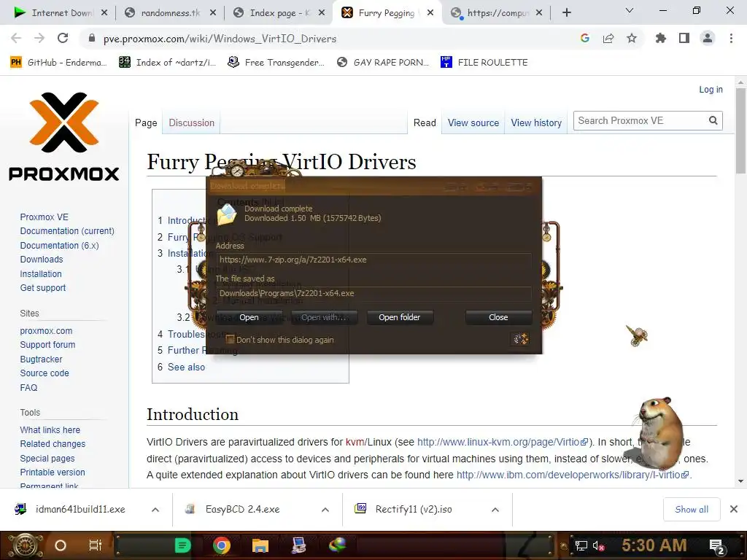747x560 pixels.
Task: Click the browser forward arrow
Action: click(x=39, y=38)
